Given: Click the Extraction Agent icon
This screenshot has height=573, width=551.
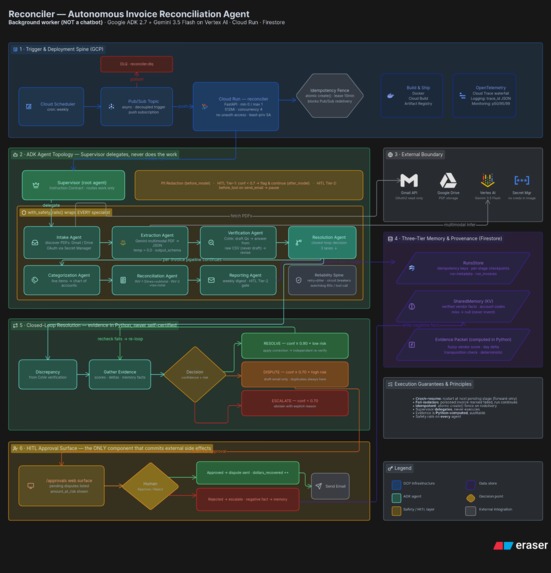Looking at the screenshot, I should coord(123,243).
